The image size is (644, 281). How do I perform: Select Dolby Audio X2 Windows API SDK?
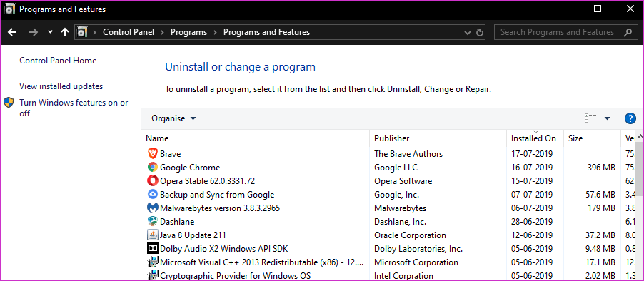coord(224,249)
